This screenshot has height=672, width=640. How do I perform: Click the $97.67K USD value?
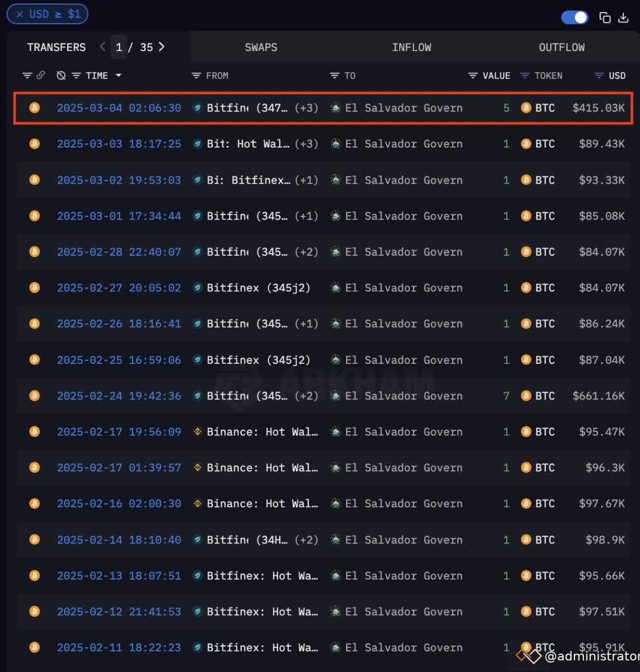602,503
